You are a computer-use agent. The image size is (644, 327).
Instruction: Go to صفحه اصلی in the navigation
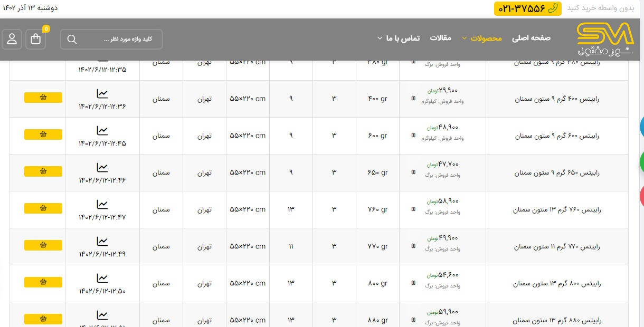tap(531, 38)
